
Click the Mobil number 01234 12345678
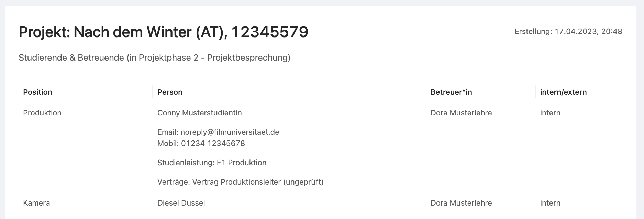[x=213, y=143]
